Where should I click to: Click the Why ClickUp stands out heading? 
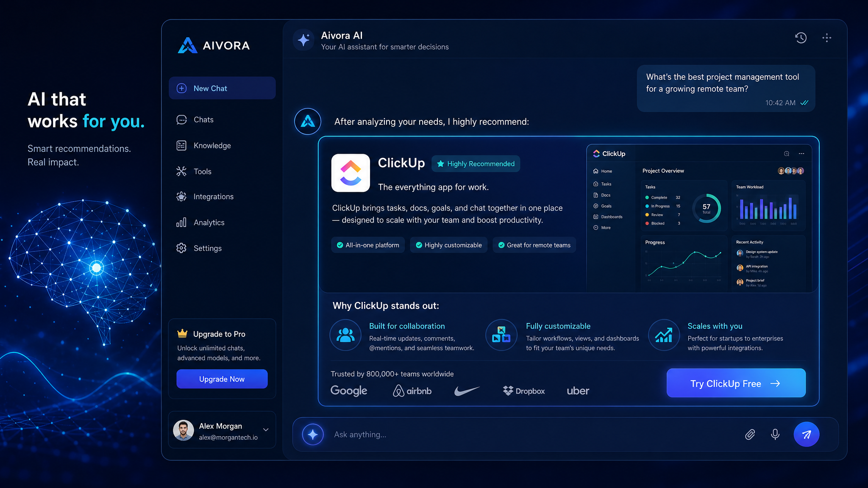[386, 306]
